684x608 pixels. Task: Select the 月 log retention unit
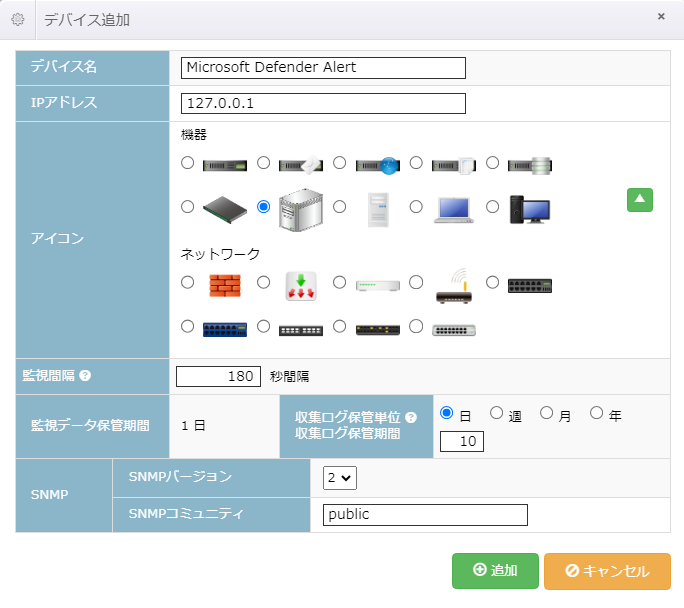pos(546,413)
